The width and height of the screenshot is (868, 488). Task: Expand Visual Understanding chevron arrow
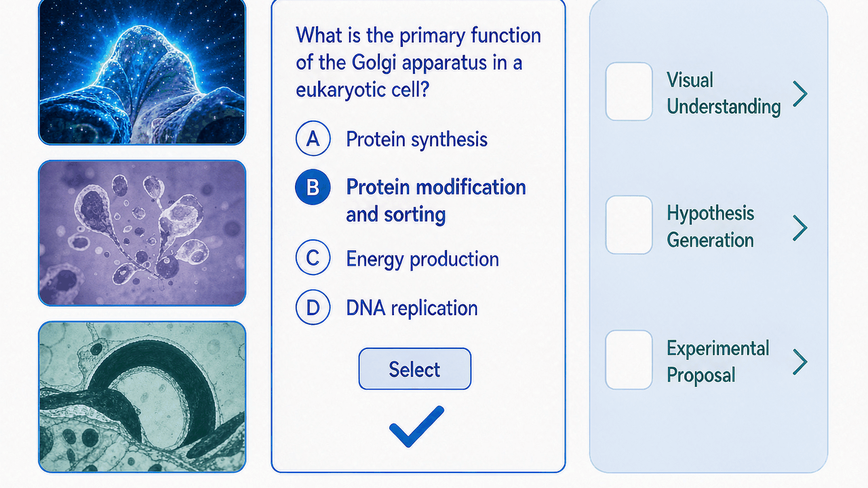coord(800,94)
